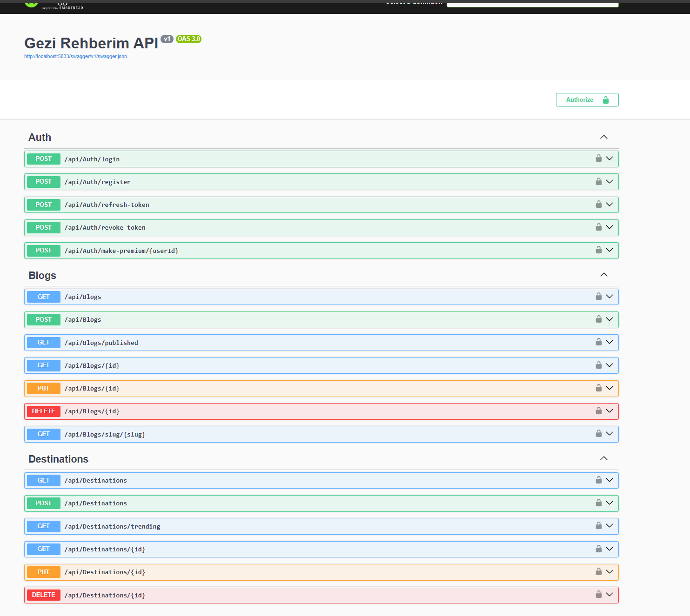The height and width of the screenshot is (616, 690).
Task: Expand chevron on POST /api/Auth/register
Action: click(610, 181)
